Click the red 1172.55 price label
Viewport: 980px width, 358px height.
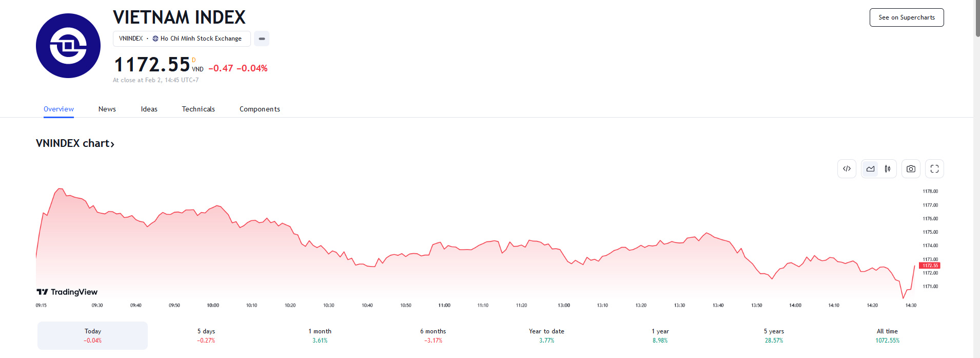[929, 266]
